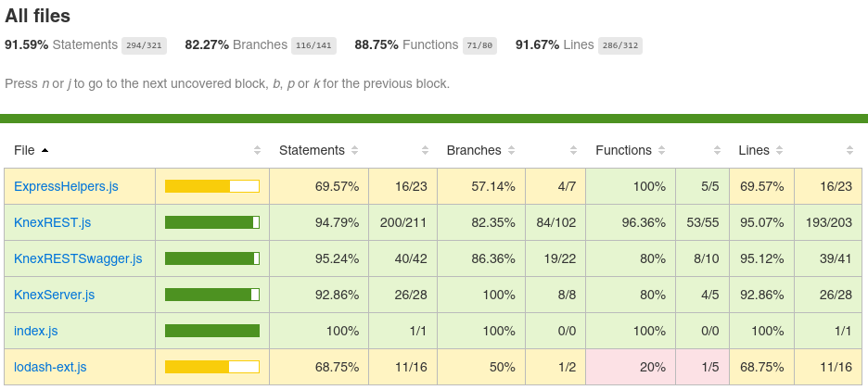Click sort arrows next to Statements header

355,150
